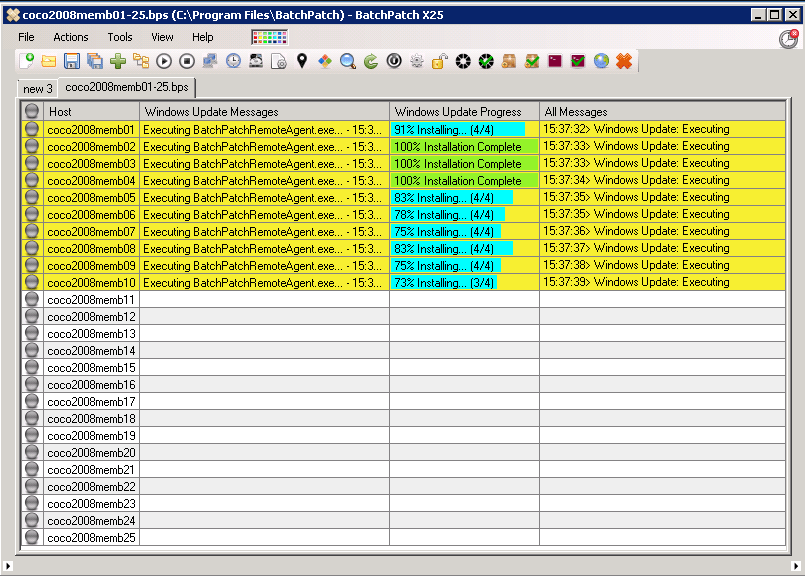
Task: Click the networked computers toolbar icon
Action: click(210, 61)
